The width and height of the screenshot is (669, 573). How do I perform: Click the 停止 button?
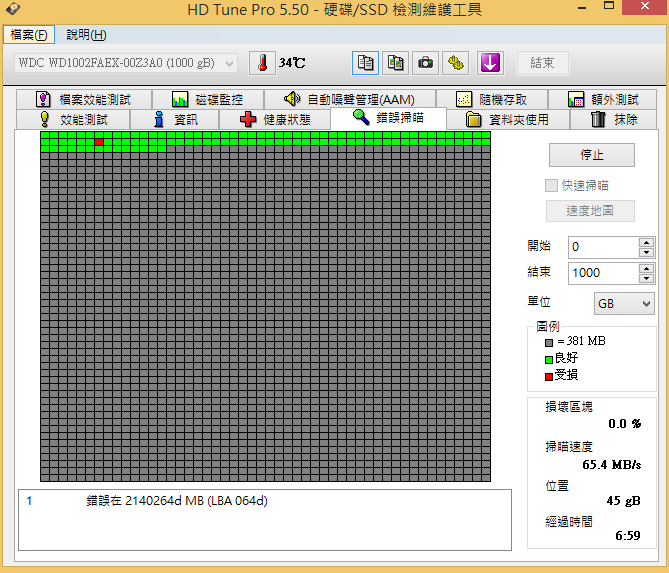591,155
